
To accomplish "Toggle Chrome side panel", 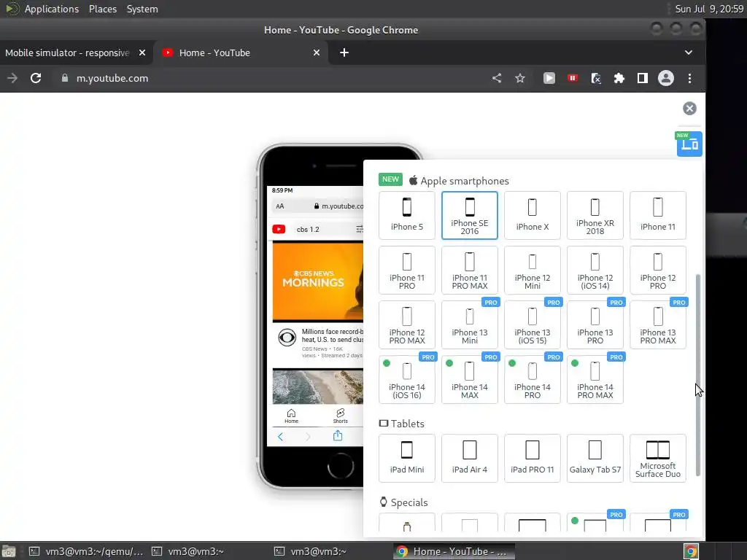I will 642,78.
